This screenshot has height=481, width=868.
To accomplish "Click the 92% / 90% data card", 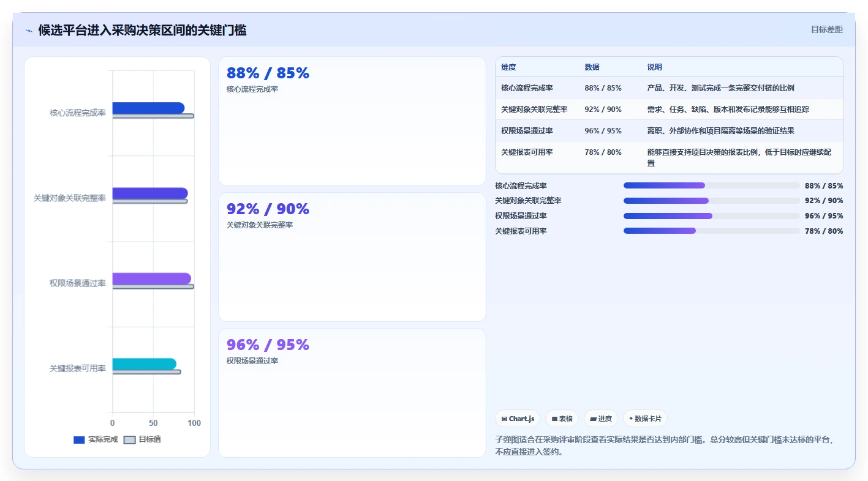I will pyautogui.click(x=352, y=257).
